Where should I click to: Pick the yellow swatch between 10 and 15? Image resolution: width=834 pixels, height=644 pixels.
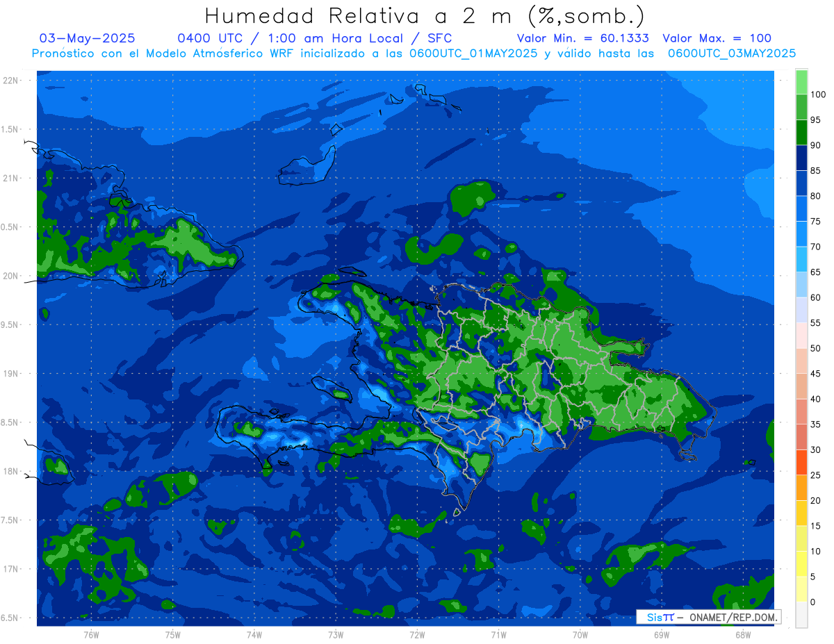click(801, 538)
